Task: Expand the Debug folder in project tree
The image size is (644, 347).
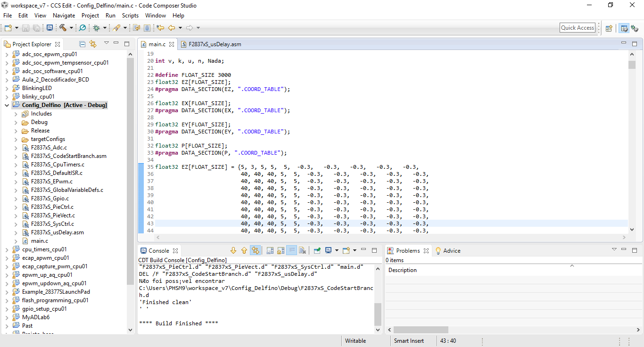Action: [16, 122]
